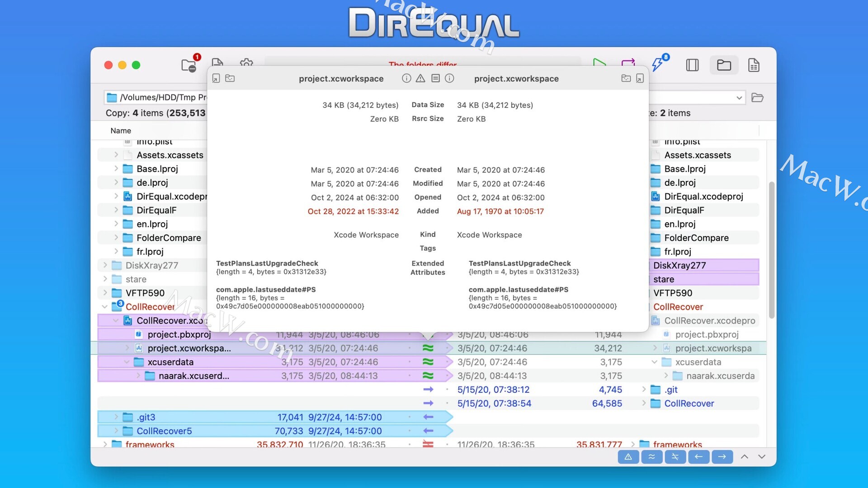868x488 pixels.
Task: Click the left open-file arrow icon in the popover
Action: [216, 79]
